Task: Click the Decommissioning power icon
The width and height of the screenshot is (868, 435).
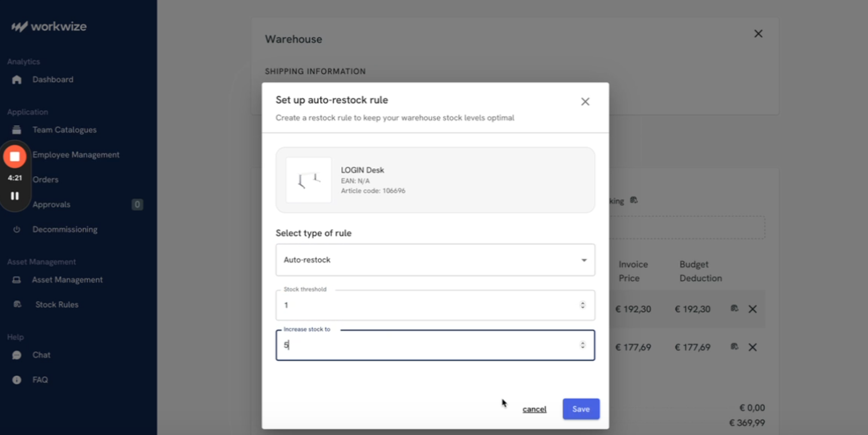Action: (17, 230)
